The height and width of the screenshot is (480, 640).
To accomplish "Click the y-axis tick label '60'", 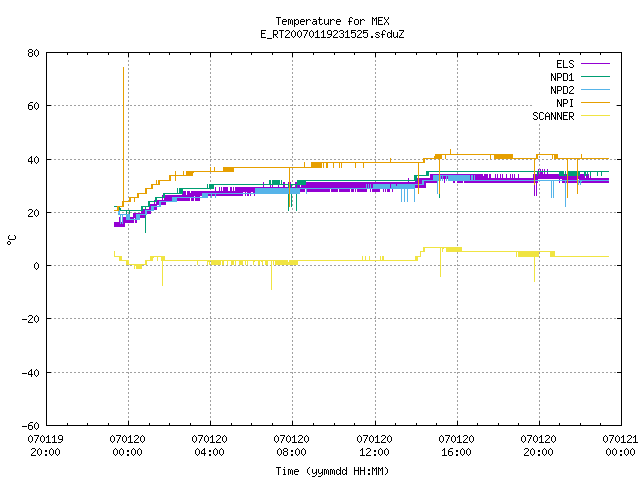I will (33, 106).
